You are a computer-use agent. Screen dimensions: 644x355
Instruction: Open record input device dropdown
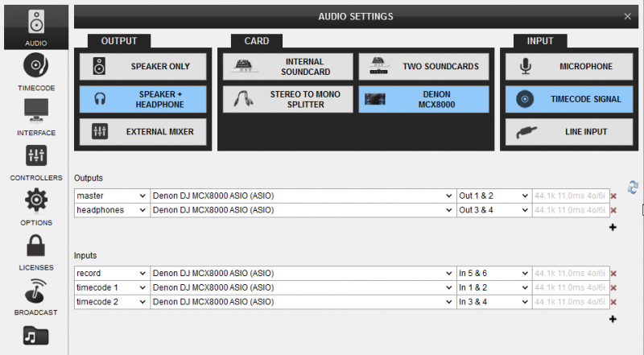click(303, 273)
